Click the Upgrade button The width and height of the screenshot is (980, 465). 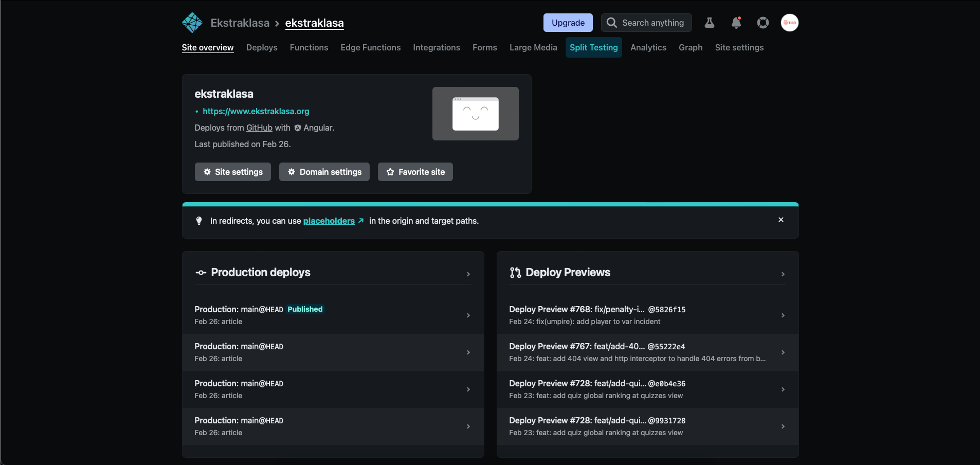click(x=568, y=23)
